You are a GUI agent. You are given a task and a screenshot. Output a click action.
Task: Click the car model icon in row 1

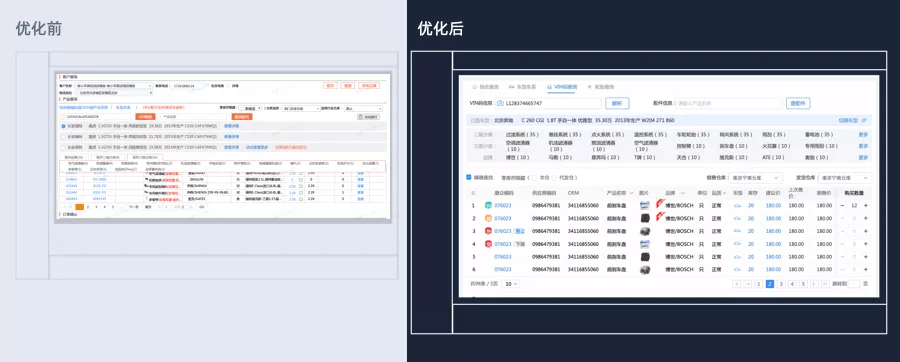[x=738, y=205]
